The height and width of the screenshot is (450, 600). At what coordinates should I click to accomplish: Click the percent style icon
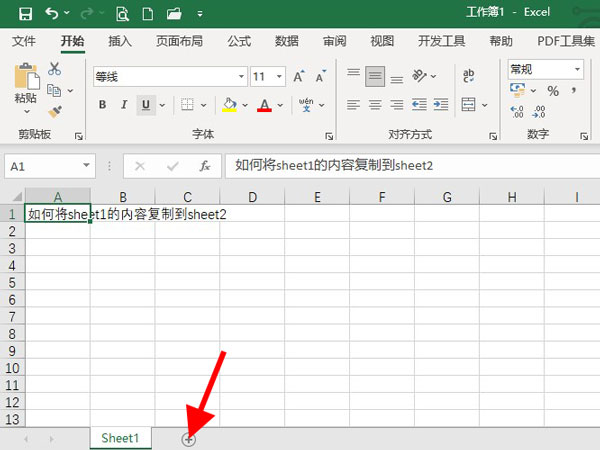[x=552, y=91]
